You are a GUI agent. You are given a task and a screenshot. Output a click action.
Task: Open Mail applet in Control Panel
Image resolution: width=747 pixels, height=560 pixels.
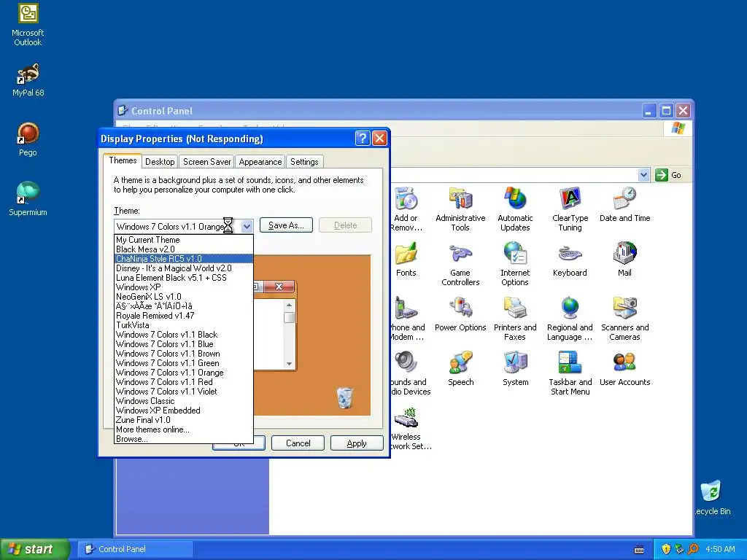coord(624,260)
